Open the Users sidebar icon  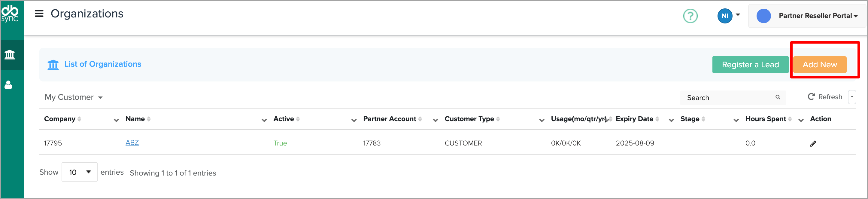(x=8, y=85)
